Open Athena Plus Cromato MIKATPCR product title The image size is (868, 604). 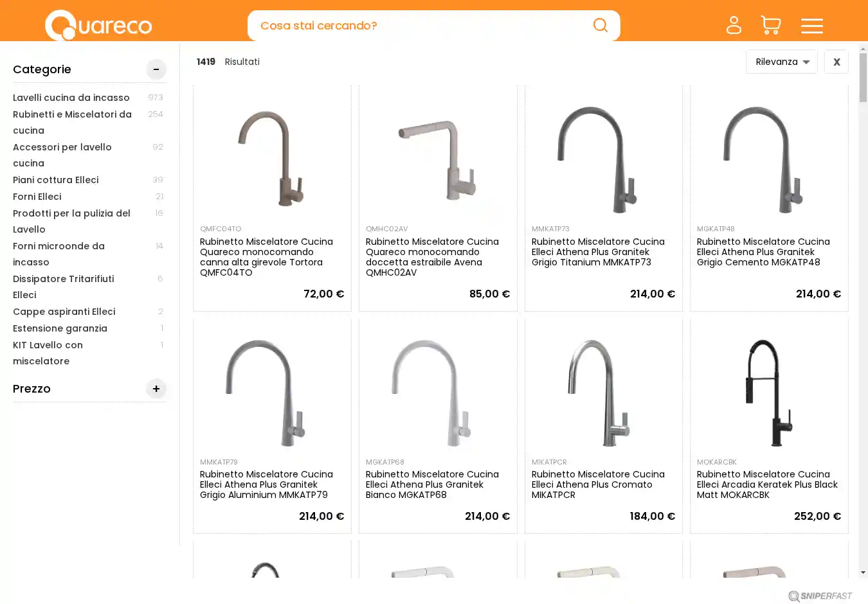598,484
